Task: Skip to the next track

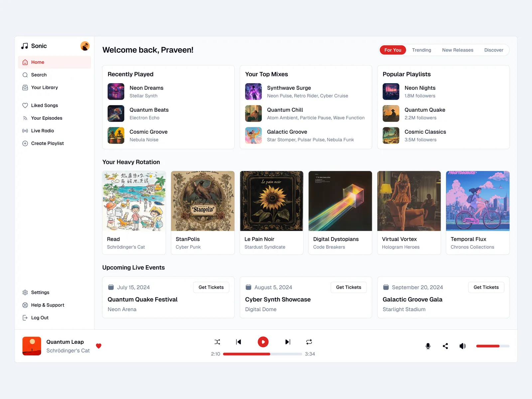Action: 288,342
